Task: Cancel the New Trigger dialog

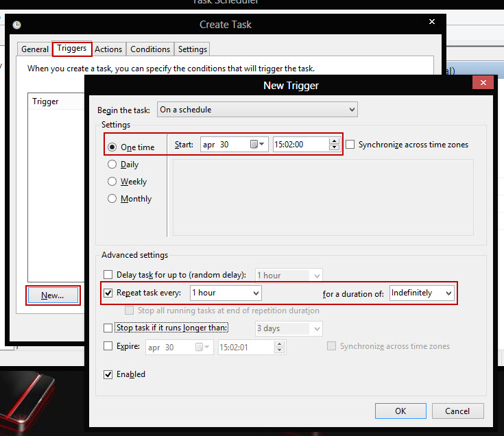Action: point(457,411)
